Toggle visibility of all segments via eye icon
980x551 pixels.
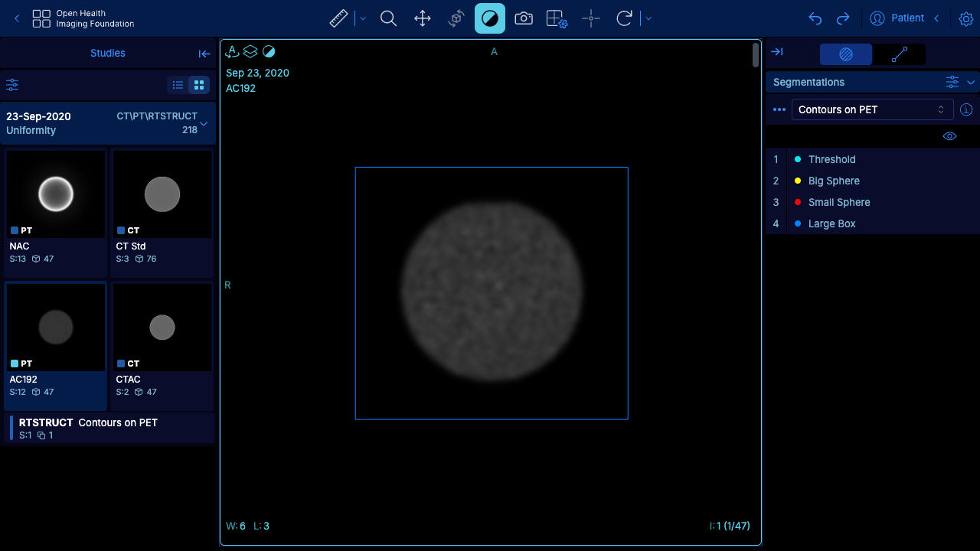949,136
